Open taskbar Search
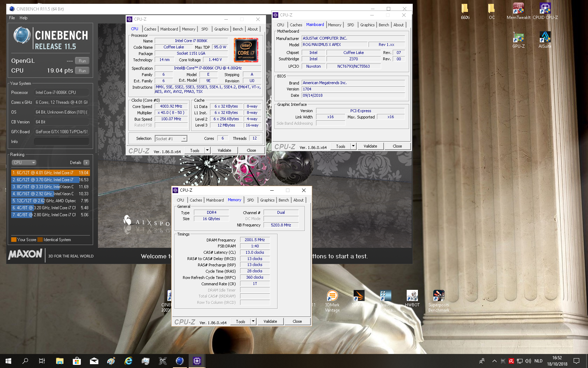Screen dimensions: 588x368 [x=25, y=361]
